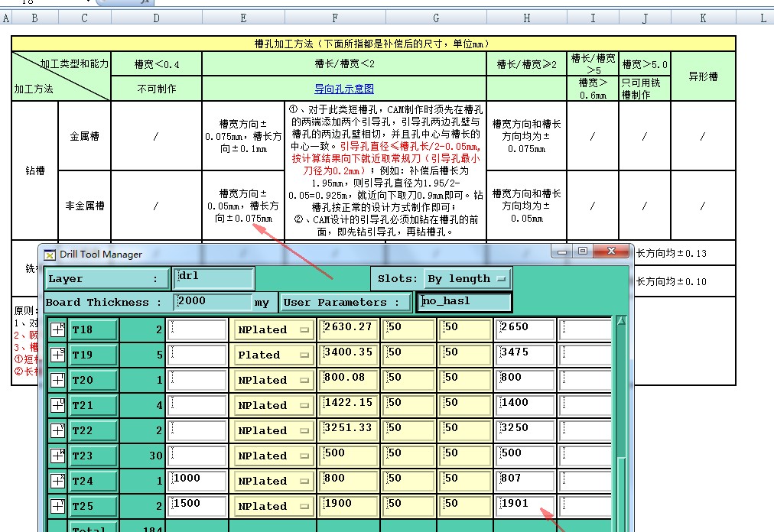774x532 pixels.
Task: Select spreadsheet column F header
Action: 335,18
